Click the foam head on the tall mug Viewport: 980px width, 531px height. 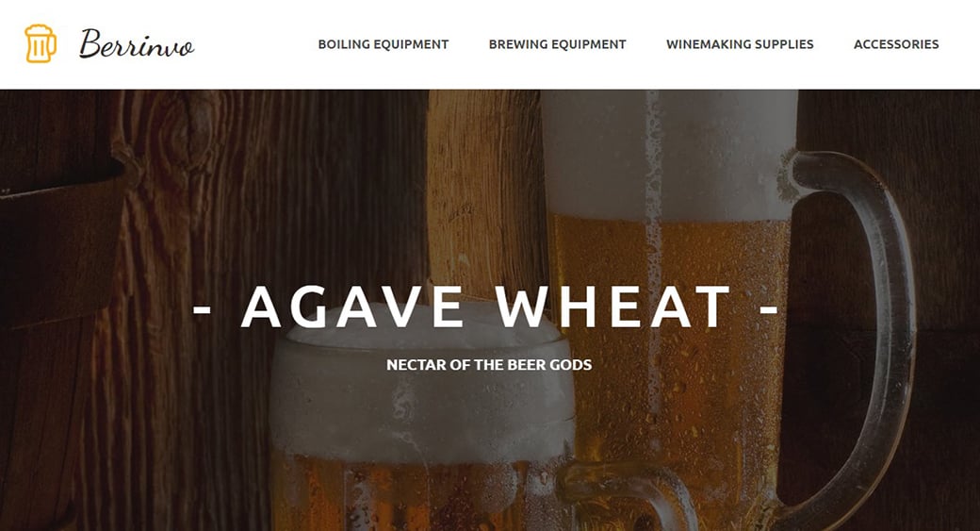click(669, 153)
